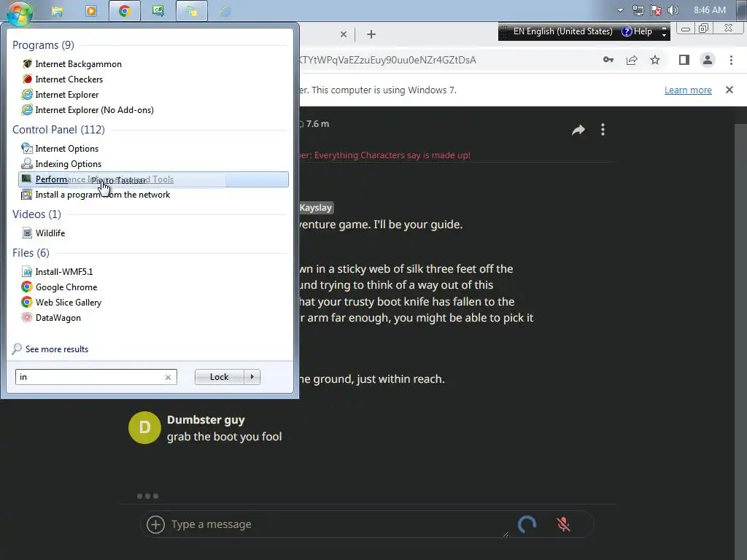The width and height of the screenshot is (747, 560).
Task: Open chat options three-dot menu
Action: (x=603, y=130)
